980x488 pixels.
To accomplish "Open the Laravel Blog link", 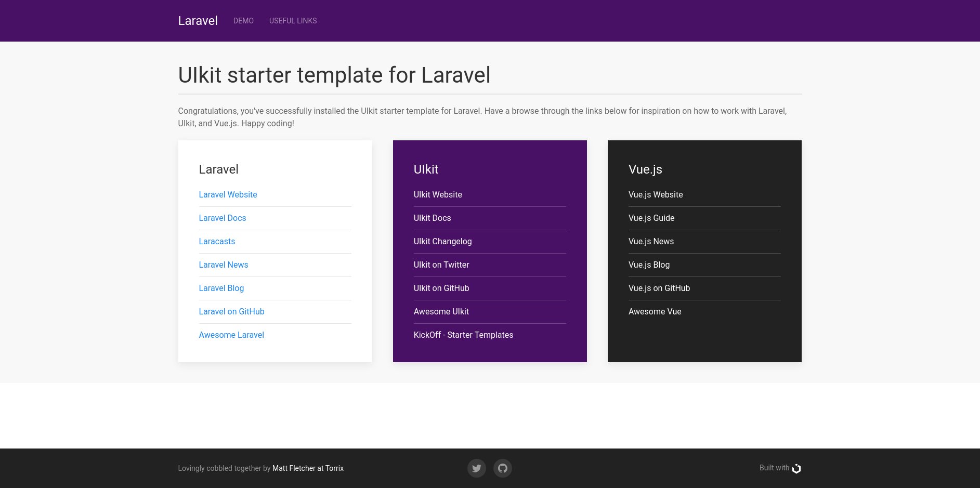I will point(221,288).
